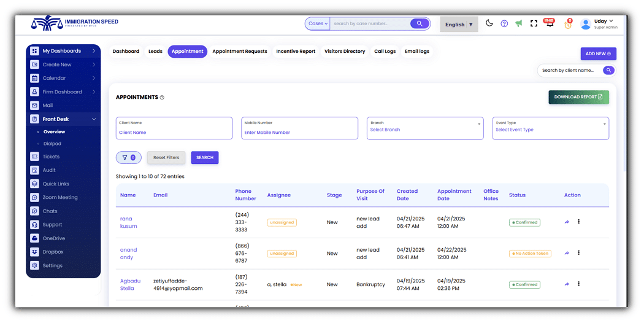Screen dimensions: 644x323
Task: Click the Support headset icon
Action: [x=34, y=225]
